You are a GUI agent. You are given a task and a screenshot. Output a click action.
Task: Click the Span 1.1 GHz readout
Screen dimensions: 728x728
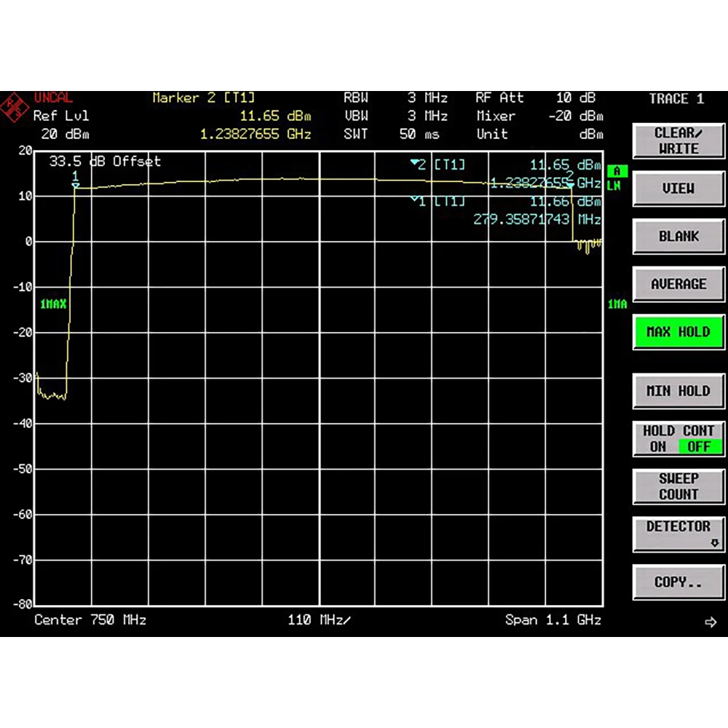(x=553, y=620)
